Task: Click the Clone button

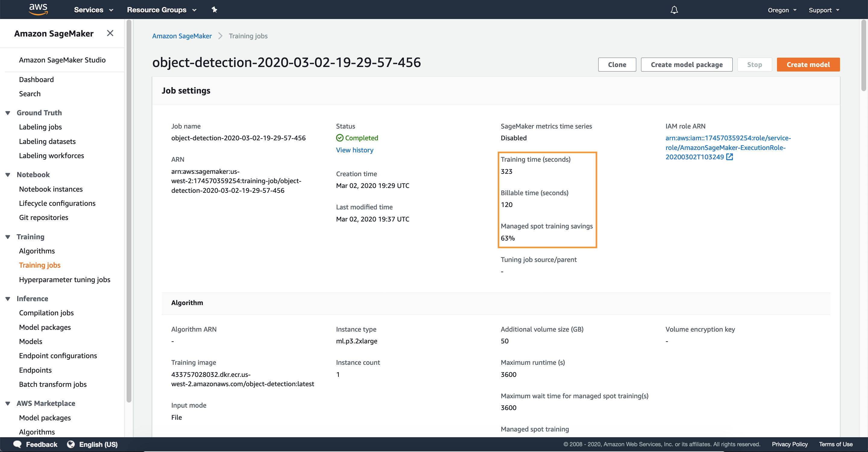Action: pos(617,64)
